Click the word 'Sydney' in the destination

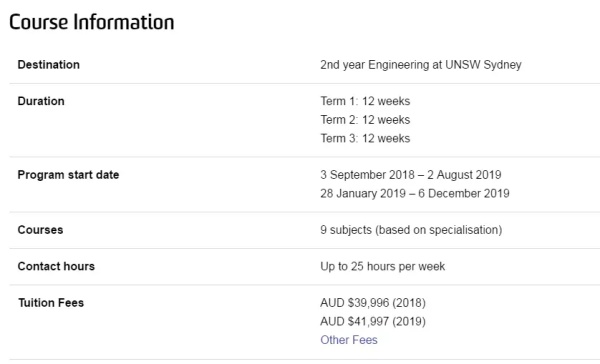coord(502,65)
